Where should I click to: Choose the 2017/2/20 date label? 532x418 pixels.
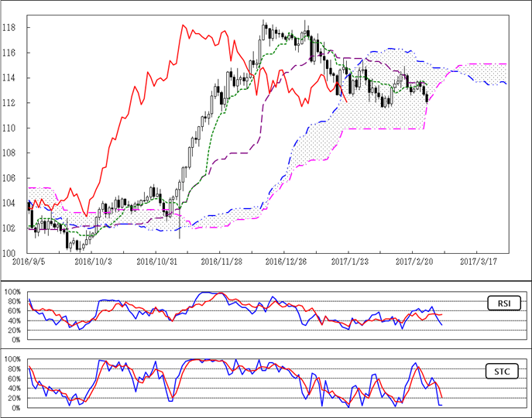[x=412, y=262]
